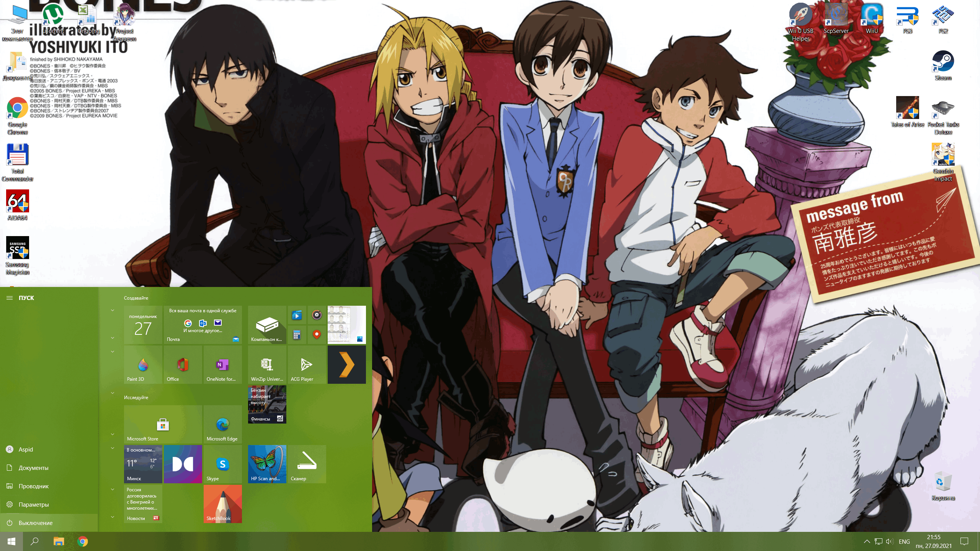The image size is (980, 551).
Task: Open the Wii U USB Helper shortcut
Action: click(x=800, y=23)
